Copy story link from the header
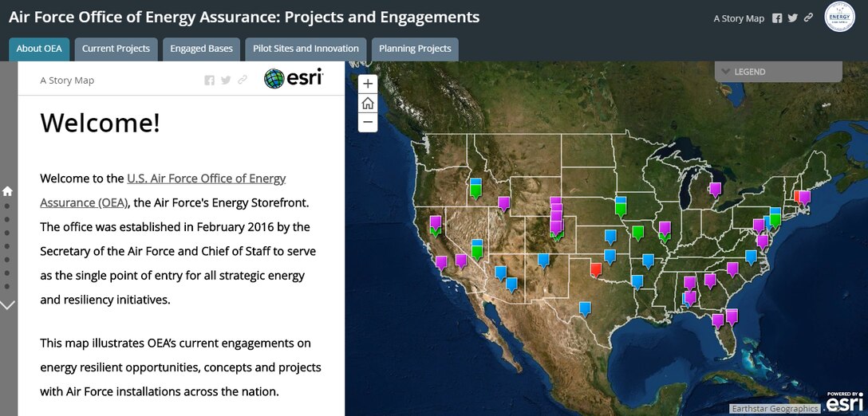The width and height of the screenshot is (868, 416). click(808, 18)
